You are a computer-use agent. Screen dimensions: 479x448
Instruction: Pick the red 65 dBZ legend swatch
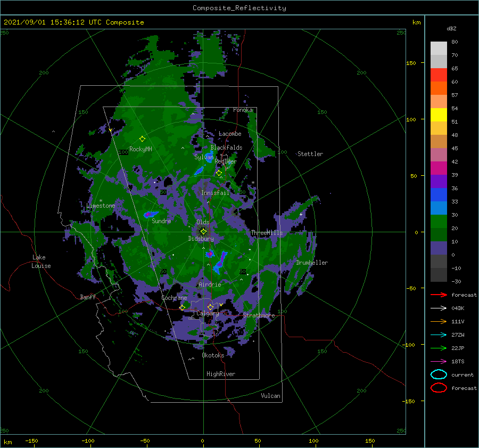pyautogui.click(x=439, y=75)
